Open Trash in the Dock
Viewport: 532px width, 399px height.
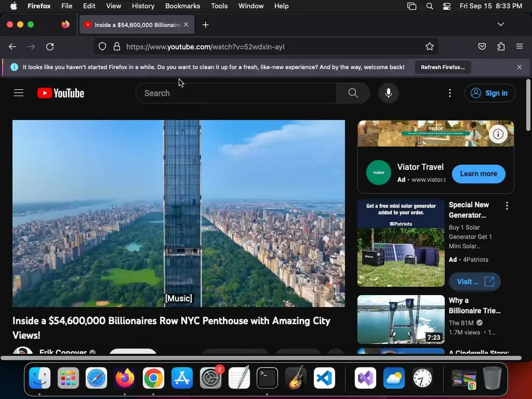pos(492,378)
